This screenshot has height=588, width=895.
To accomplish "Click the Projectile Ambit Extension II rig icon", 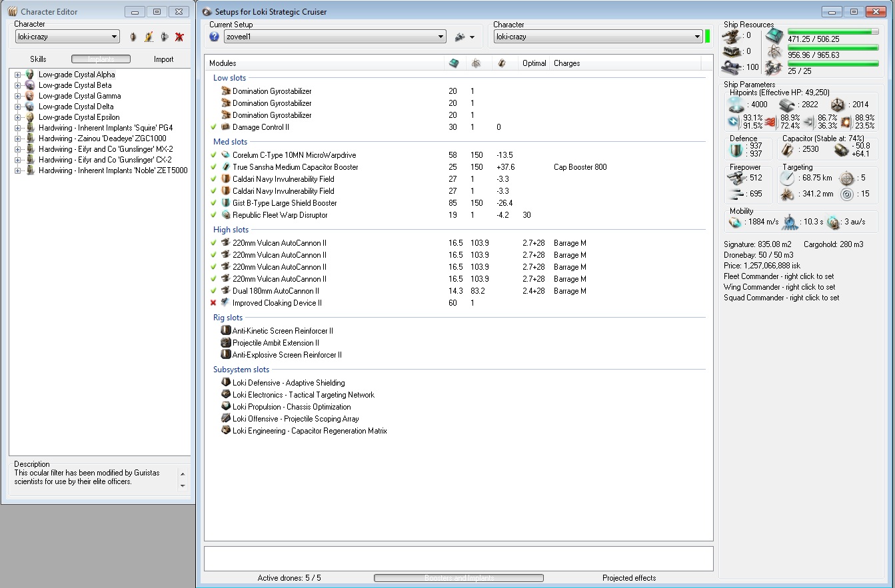I will (226, 343).
